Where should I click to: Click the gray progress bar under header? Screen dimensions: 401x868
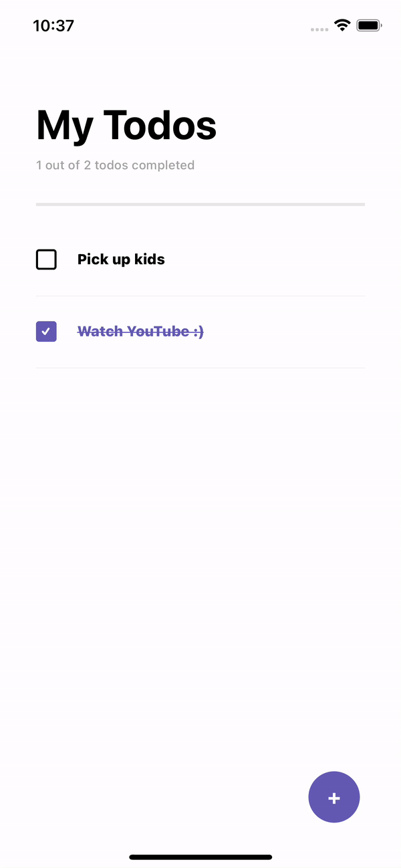tap(200, 204)
